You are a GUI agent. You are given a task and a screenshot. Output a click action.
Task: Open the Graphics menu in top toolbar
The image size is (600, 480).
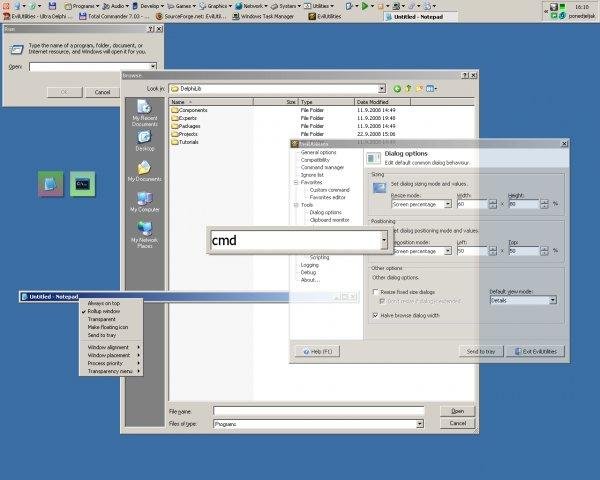click(215, 6)
